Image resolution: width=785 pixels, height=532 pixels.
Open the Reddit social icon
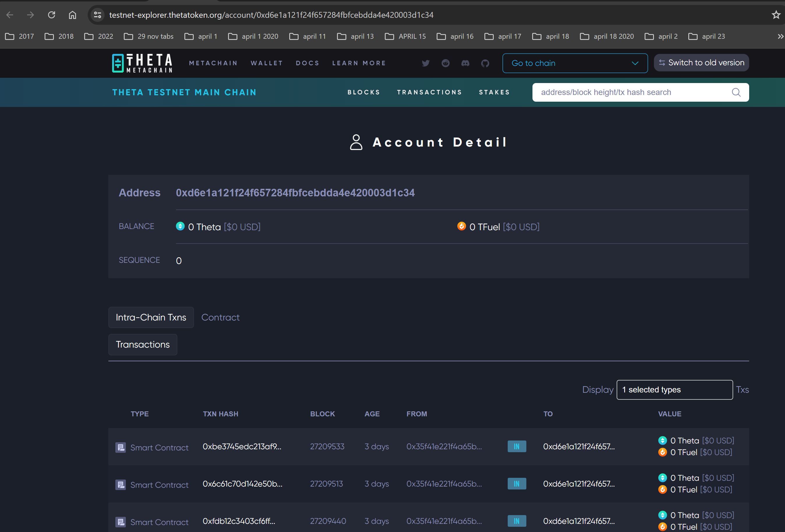[x=446, y=63]
